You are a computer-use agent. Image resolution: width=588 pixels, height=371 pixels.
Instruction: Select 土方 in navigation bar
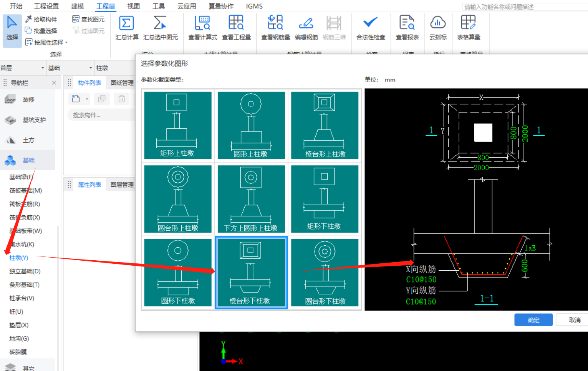28,140
